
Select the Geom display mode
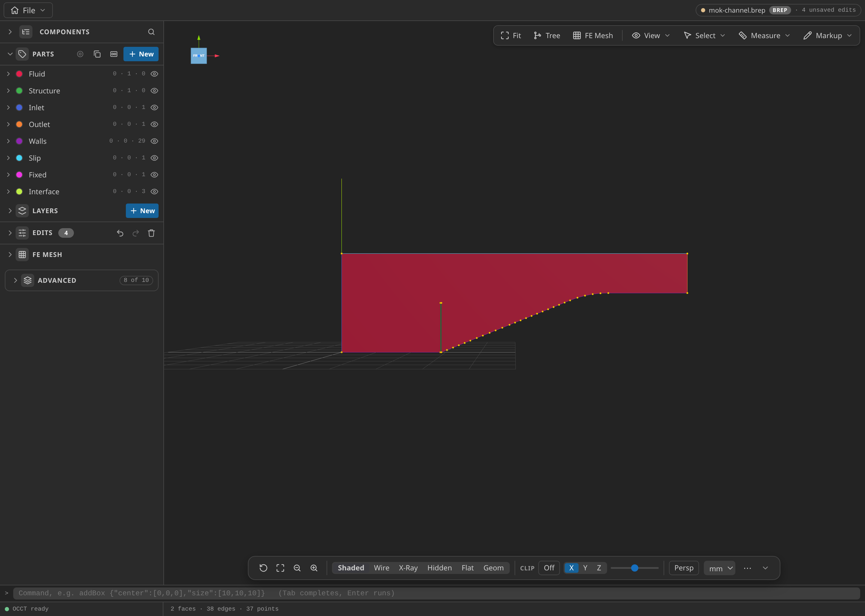[x=493, y=568]
